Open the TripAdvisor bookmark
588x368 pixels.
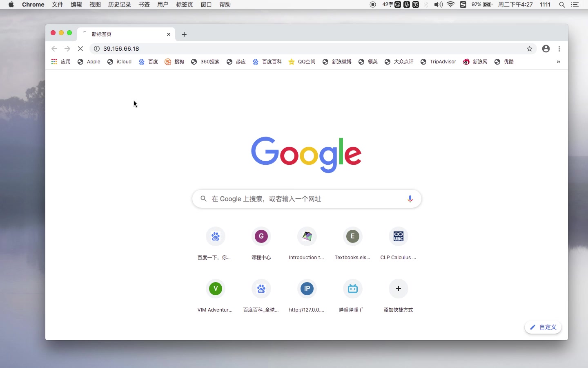point(438,62)
